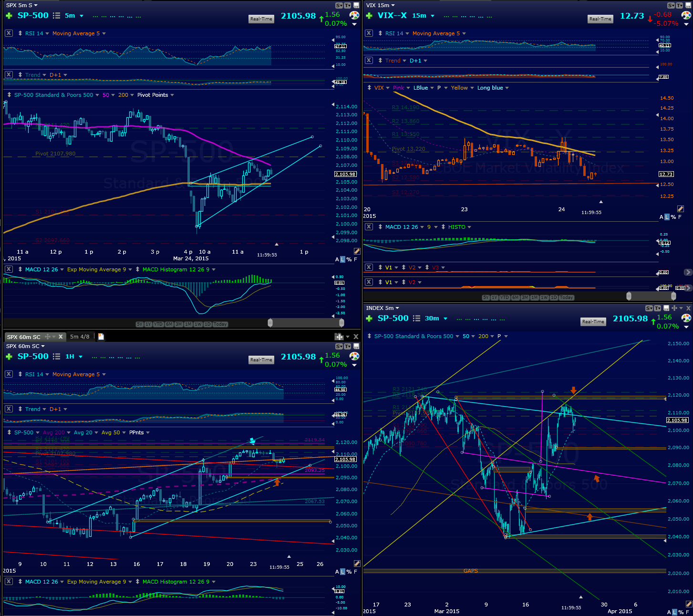693x616 pixels.
Task: Toggle L log scale in SPX 5m chart
Action: click(342, 259)
